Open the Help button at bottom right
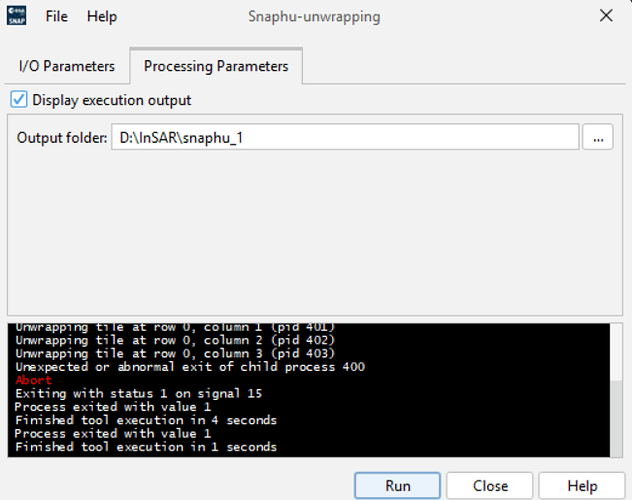The width and height of the screenshot is (632, 500). (582, 485)
